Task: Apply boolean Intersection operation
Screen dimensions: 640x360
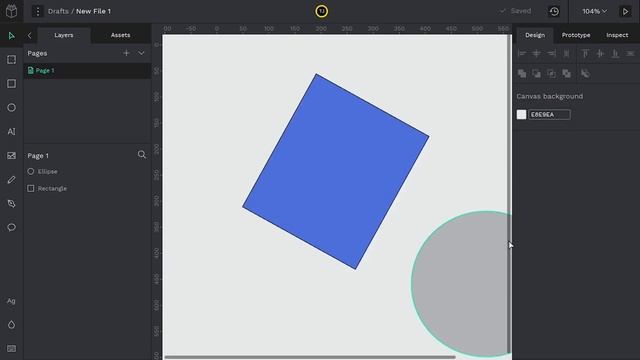Action: pyautogui.click(x=551, y=73)
